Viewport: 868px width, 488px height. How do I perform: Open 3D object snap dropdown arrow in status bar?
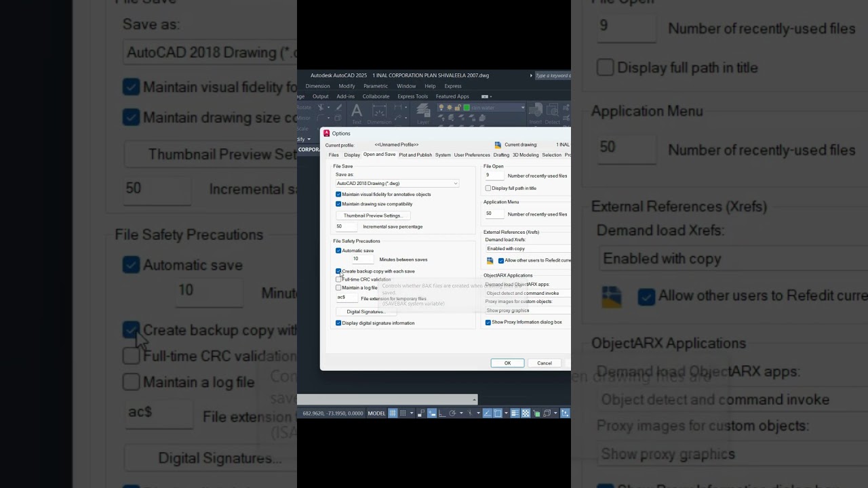click(555, 413)
